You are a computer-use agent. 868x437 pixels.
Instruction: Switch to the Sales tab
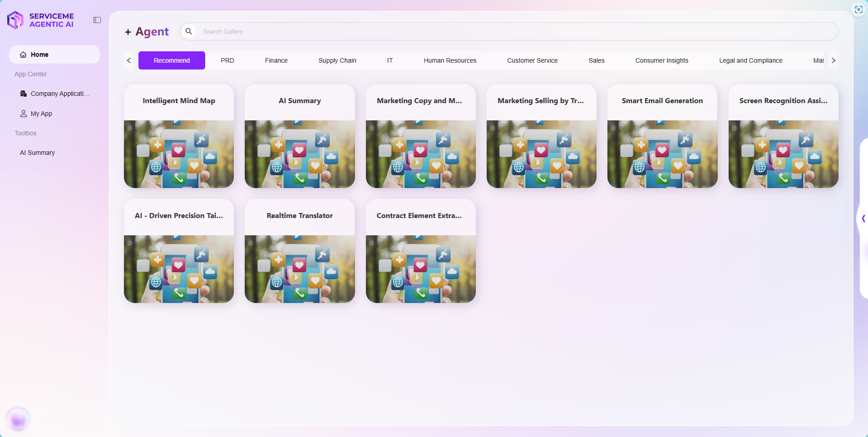point(597,60)
